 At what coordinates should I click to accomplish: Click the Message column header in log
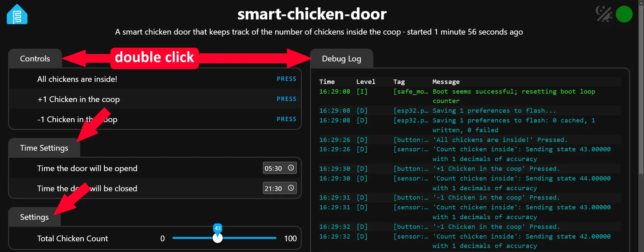click(x=446, y=82)
